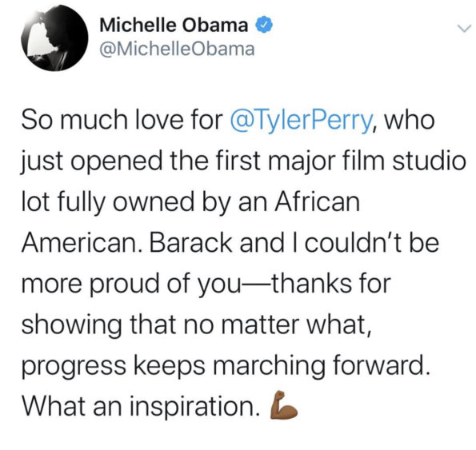Image resolution: width=476 pixels, height=450 pixels.
Task: Click the Michelle Obama display name
Action: (x=174, y=25)
